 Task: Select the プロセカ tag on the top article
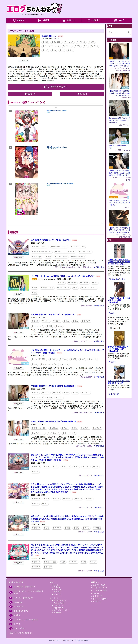coord(69,42)
